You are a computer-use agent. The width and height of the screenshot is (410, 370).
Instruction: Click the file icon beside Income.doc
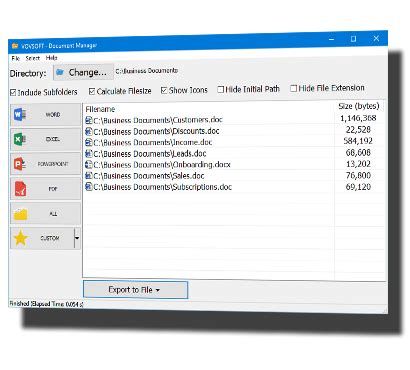coord(89,143)
